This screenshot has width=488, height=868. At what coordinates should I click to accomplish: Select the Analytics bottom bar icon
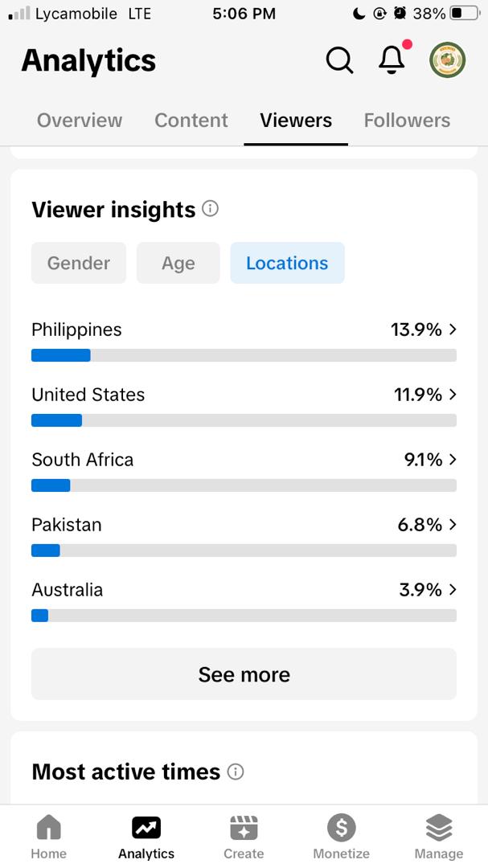(x=146, y=837)
